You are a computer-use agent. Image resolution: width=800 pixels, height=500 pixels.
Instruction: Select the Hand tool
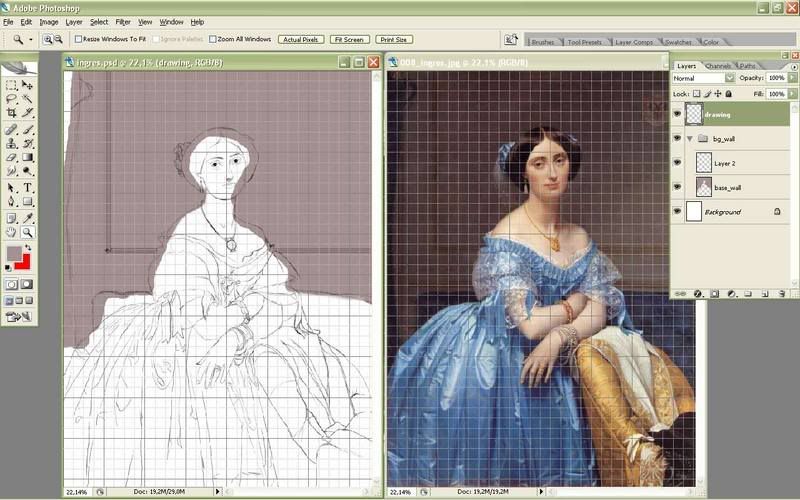point(11,232)
